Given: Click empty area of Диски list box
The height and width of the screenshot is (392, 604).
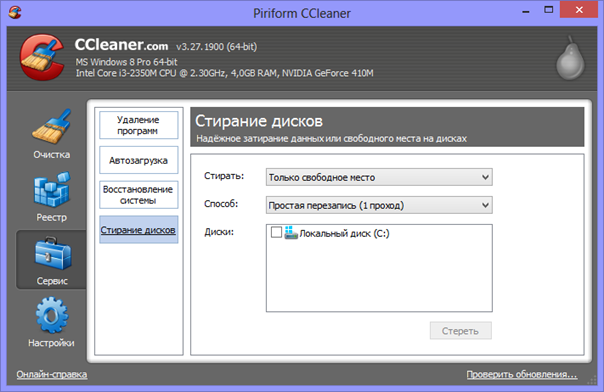Looking at the screenshot, I should [x=379, y=277].
